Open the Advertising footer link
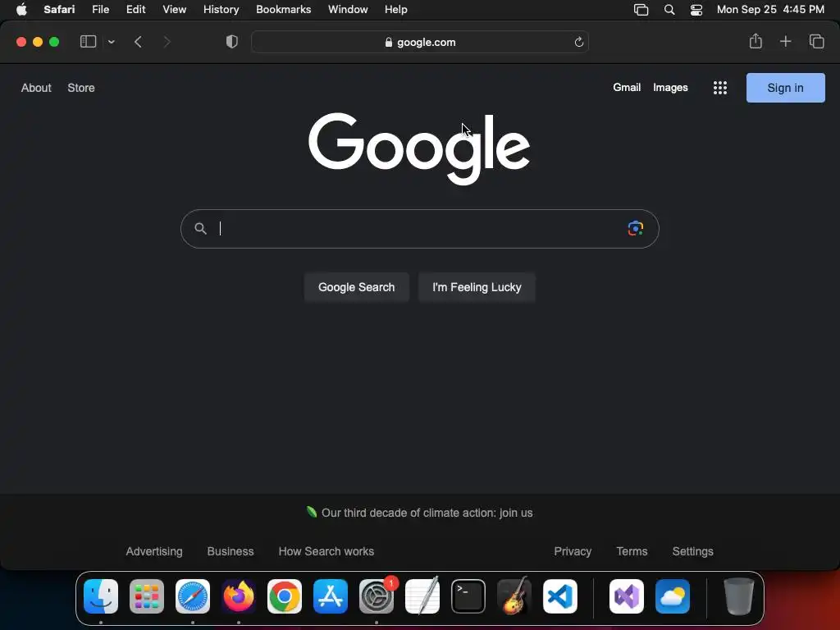840x630 pixels. tap(154, 551)
